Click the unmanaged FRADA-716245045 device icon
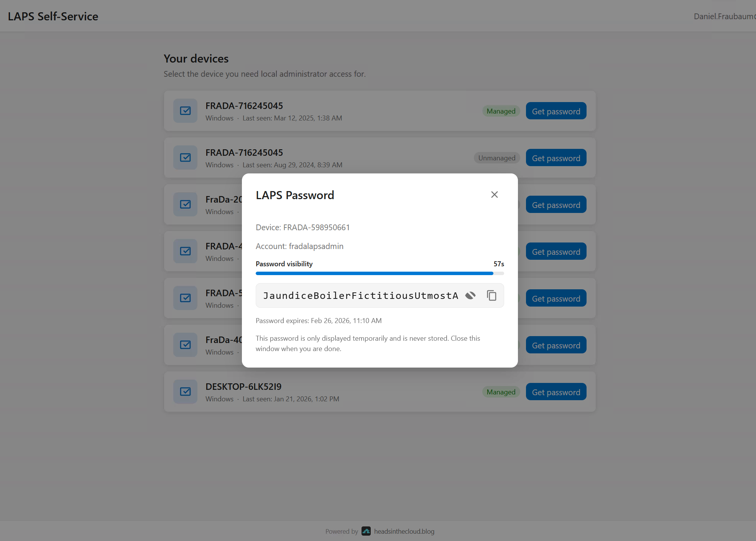Screen dimensions: 756x541 tap(185, 157)
